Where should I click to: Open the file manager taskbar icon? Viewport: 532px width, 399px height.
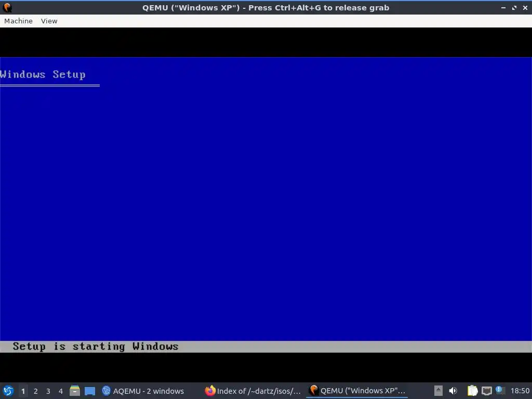pyautogui.click(x=75, y=391)
